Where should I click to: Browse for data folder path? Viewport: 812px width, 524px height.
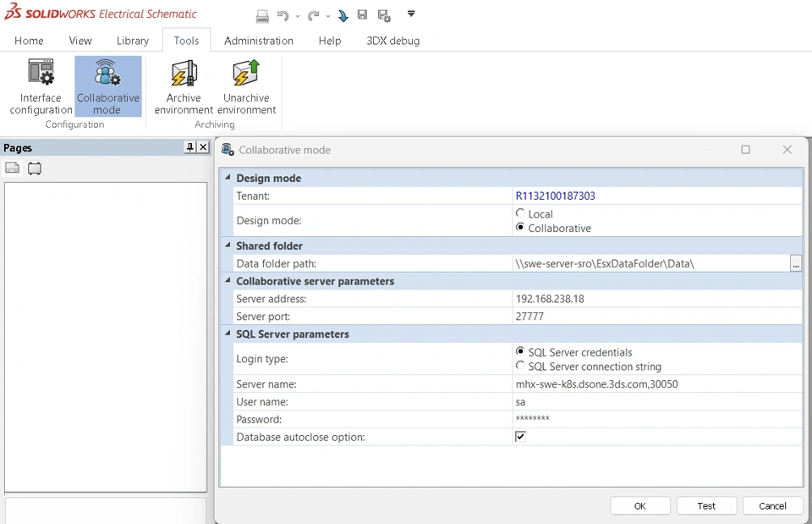pos(796,263)
